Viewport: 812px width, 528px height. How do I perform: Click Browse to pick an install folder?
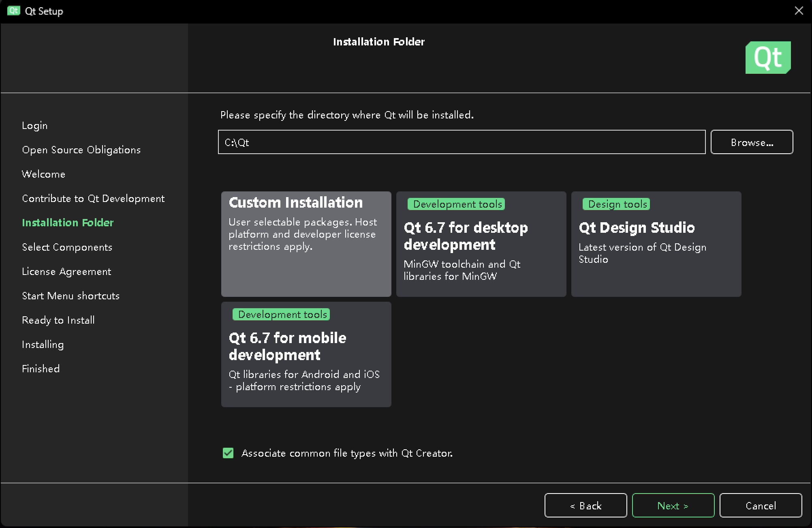tap(752, 142)
